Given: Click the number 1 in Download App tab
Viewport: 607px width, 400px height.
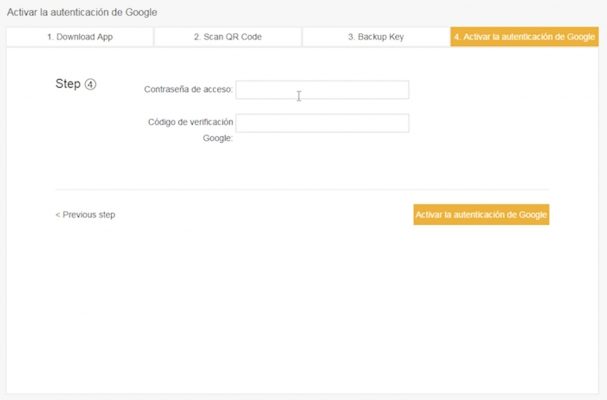Looking at the screenshot, I should [49, 37].
